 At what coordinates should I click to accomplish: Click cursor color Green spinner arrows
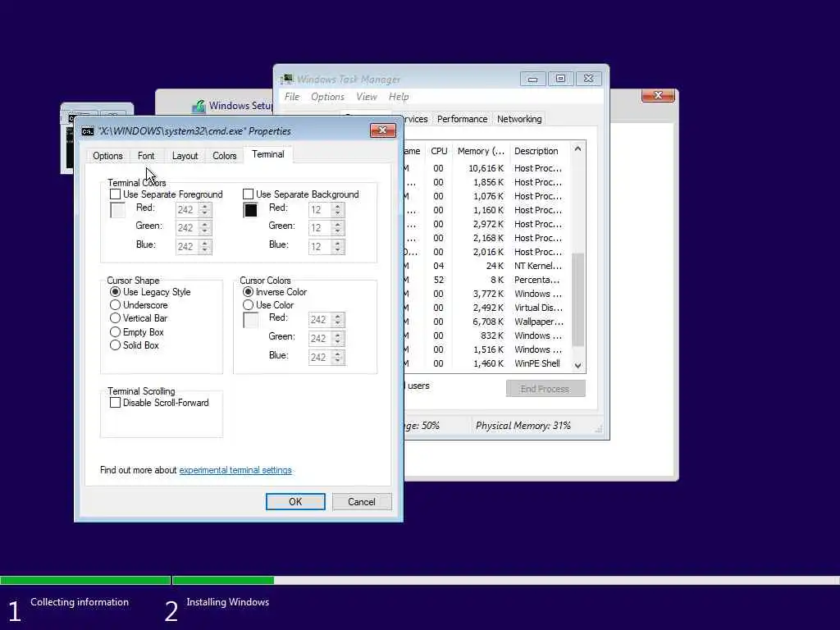pos(337,339)
